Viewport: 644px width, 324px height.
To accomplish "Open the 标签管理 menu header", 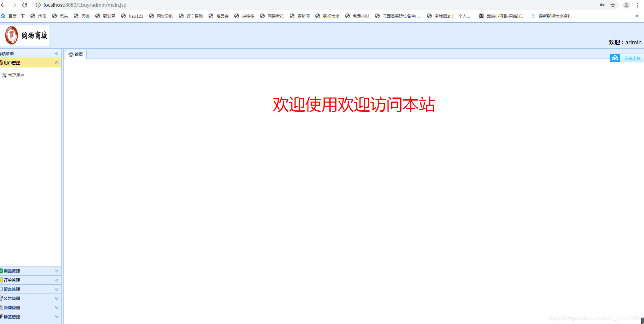I will tap(30, 317).
